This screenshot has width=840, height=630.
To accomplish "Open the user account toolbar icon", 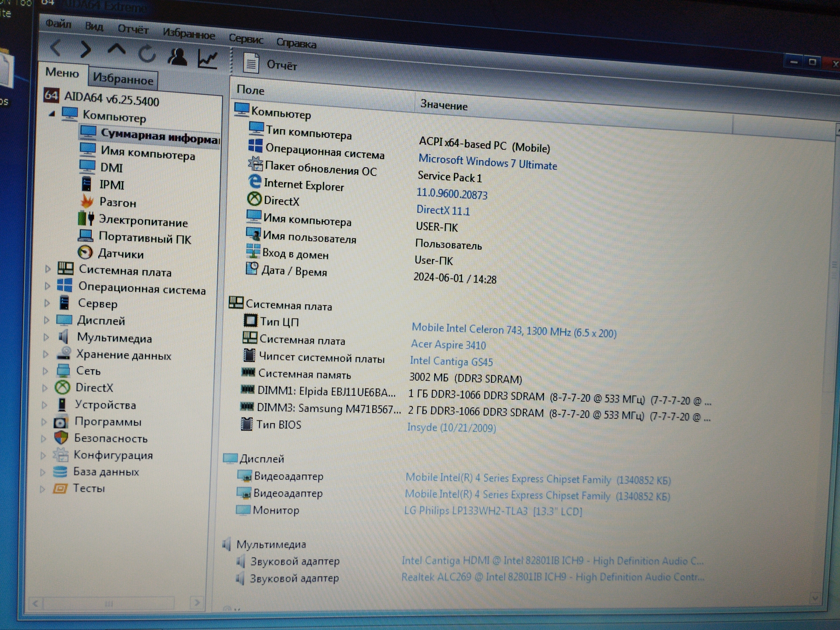I will pos(178,57).
